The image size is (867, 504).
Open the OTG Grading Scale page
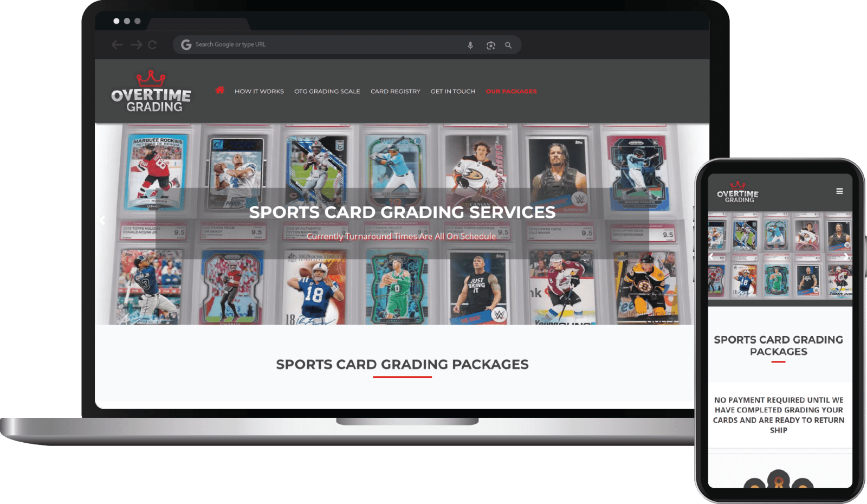(x=327, y=92)
